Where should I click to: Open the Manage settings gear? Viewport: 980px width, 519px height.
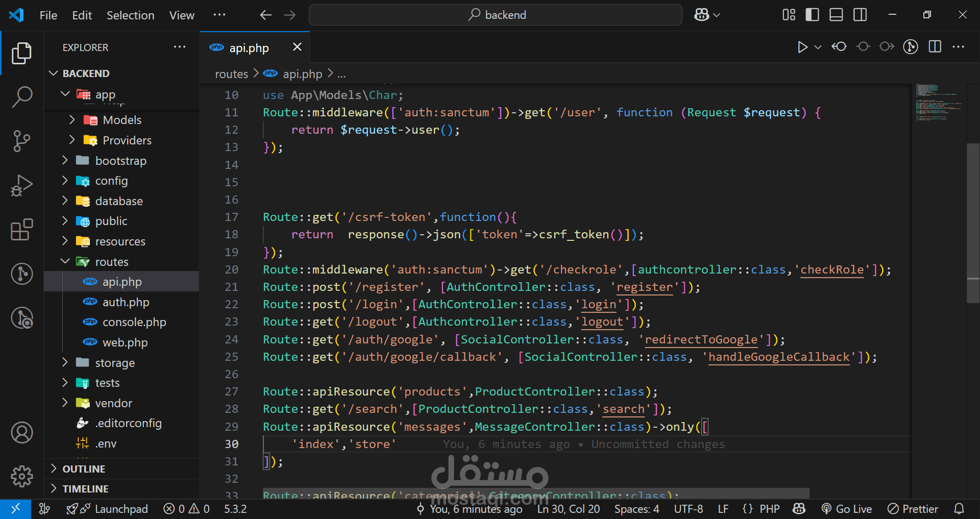coord(22,476)
